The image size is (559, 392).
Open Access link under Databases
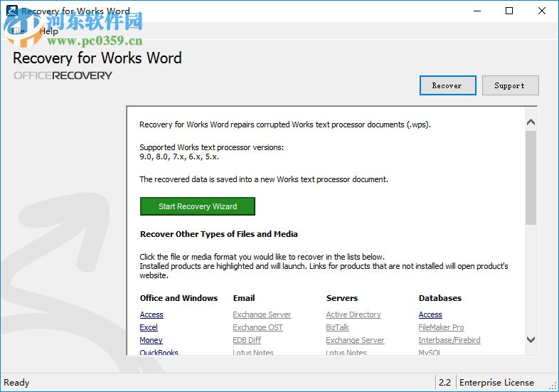(430, 314)
